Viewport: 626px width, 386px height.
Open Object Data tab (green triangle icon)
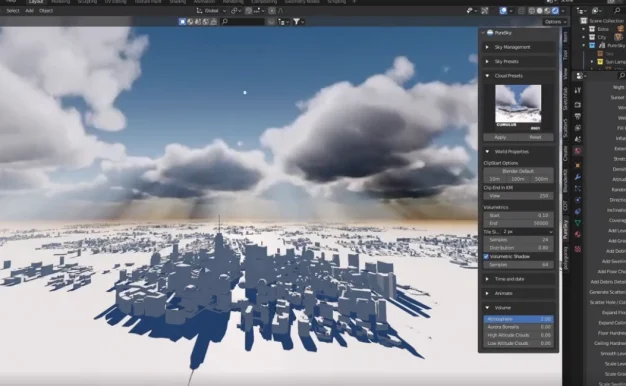pos(578,223)
